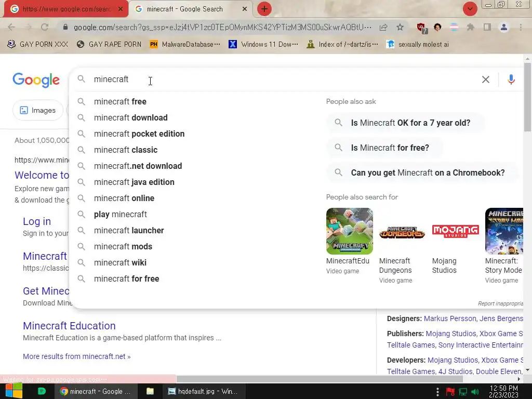The height and width of the screenshot is (399, 532).
Task: Switch to the hqdefault.jpg taskbar window
Action: pyautogui.click(x=203, y=391)
